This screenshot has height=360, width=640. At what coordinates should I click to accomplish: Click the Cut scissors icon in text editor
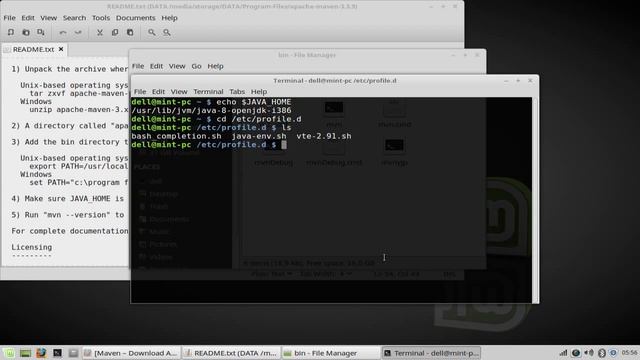tap(100, 32)
